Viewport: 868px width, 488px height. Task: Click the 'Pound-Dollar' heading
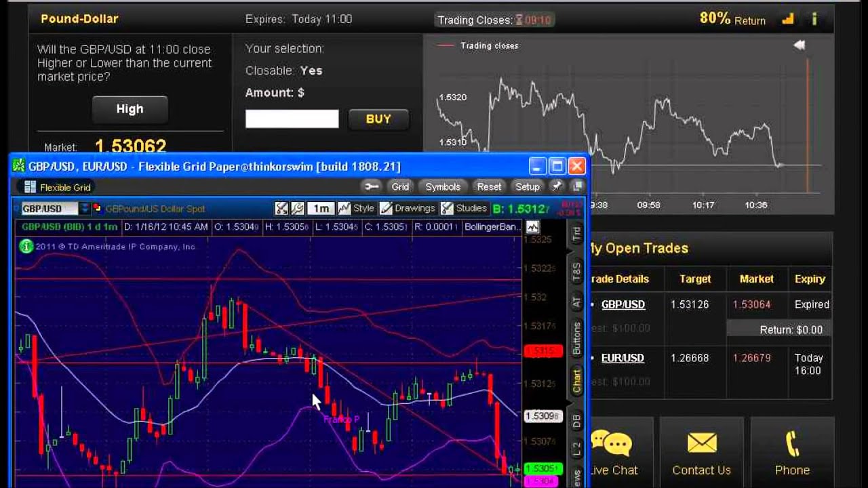tap(79, 19)
